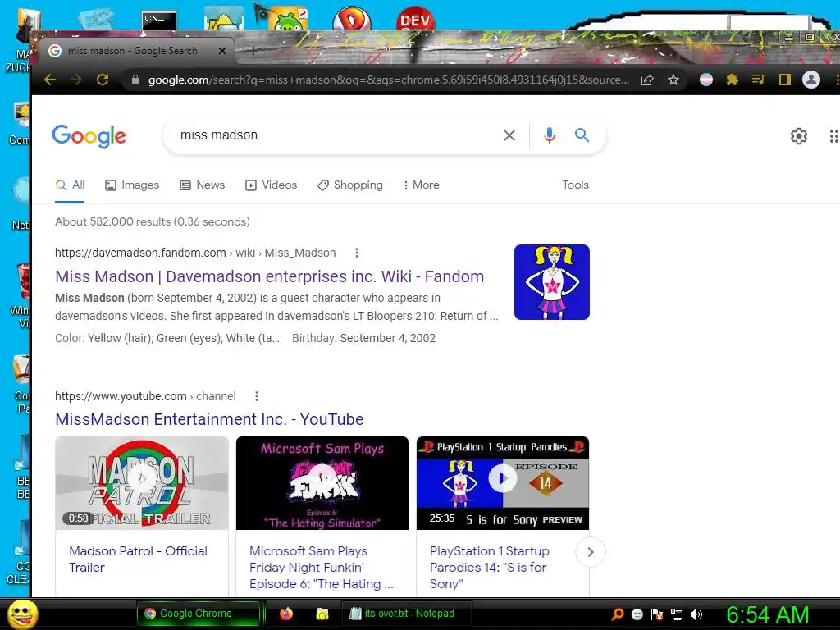Viewport: 840px width, 630px height.
Task: Open a new browser tab
Action: click(253, 51)
